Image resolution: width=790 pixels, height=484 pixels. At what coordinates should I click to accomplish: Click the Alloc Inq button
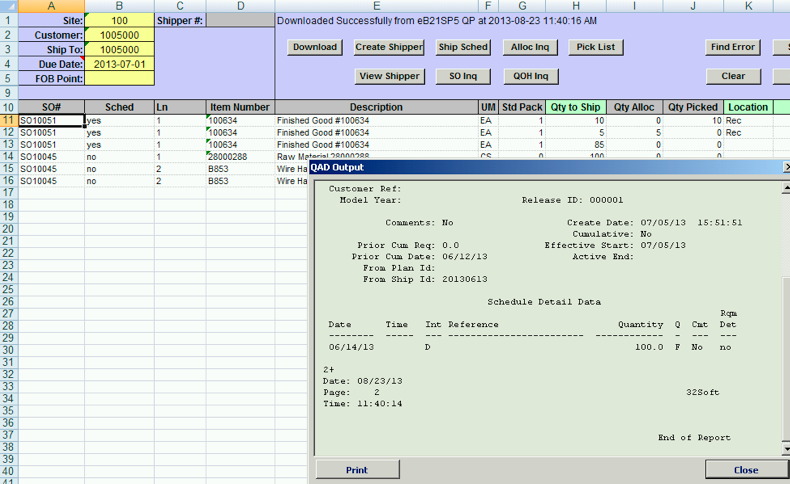(x=530, y=47)
